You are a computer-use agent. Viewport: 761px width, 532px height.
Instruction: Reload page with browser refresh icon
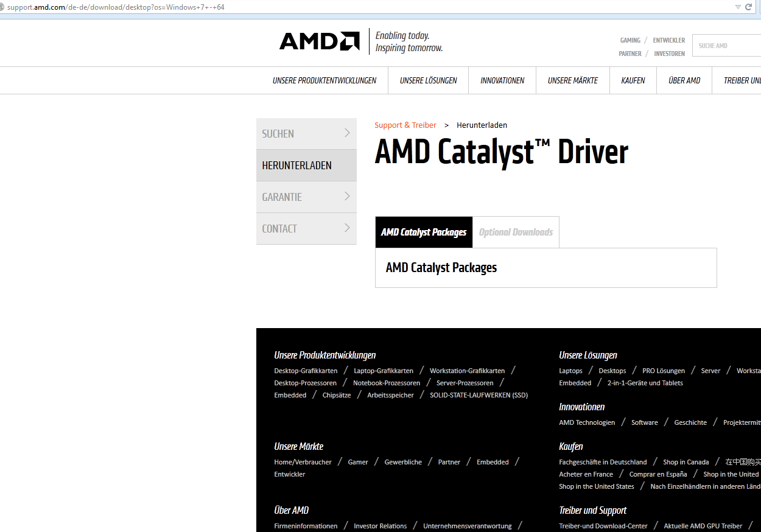tap(748, 7)
